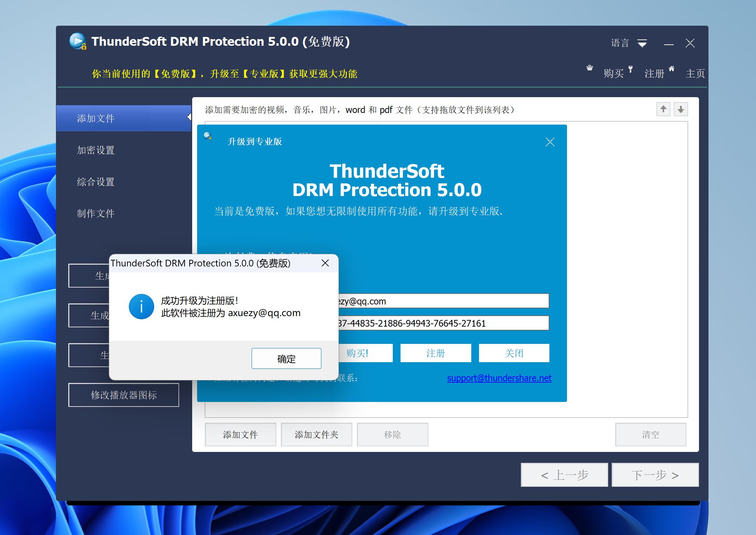The image size is (756, 535).
Task: Click the registration code input field
Action: 443,323
